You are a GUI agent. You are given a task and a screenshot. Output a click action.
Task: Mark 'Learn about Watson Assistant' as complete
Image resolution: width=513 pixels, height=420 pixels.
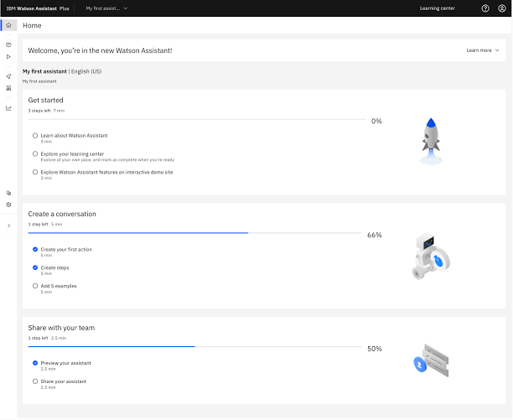[34, 135]
